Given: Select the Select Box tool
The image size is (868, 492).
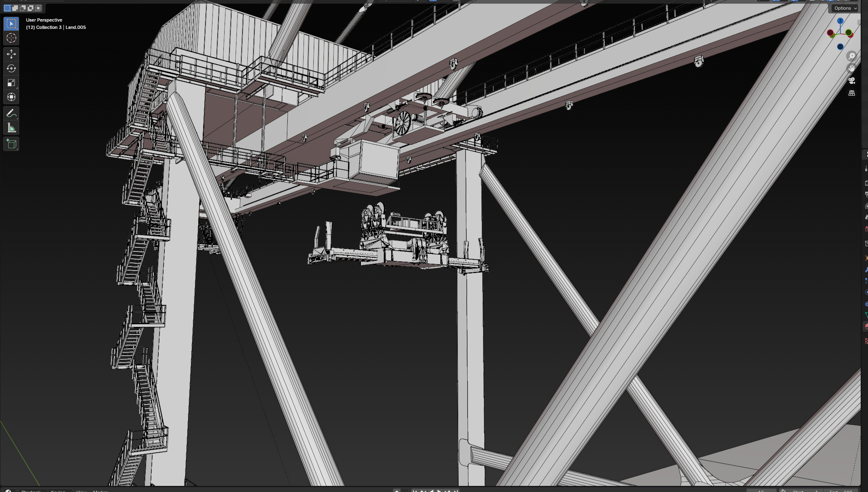Looking at the screenshot, I should pyautogui.click(x=11, y=24).
